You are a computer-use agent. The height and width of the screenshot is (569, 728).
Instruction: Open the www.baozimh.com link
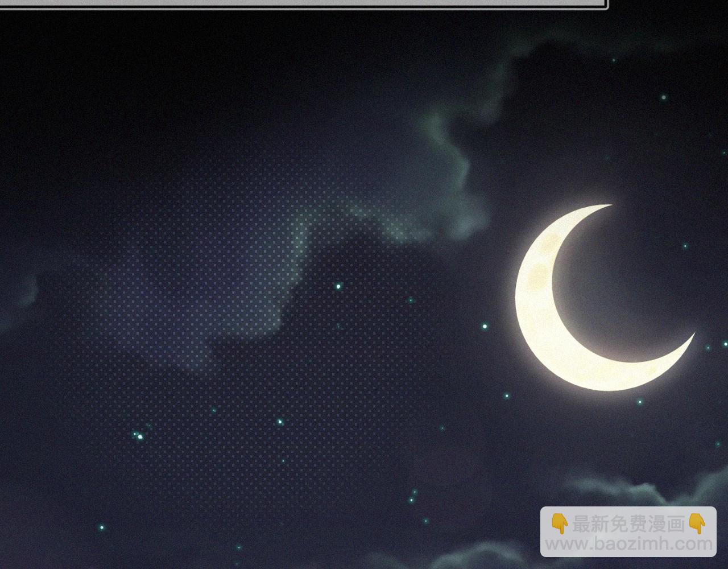click(628, 544)
